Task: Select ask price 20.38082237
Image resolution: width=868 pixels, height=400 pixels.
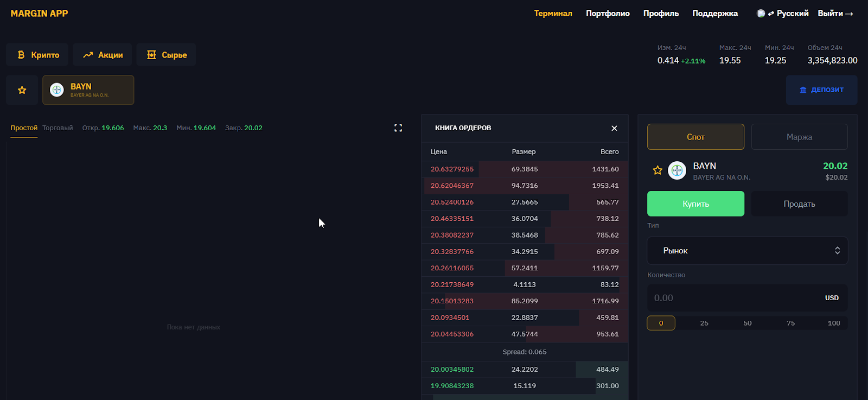Action: (452, 235)
